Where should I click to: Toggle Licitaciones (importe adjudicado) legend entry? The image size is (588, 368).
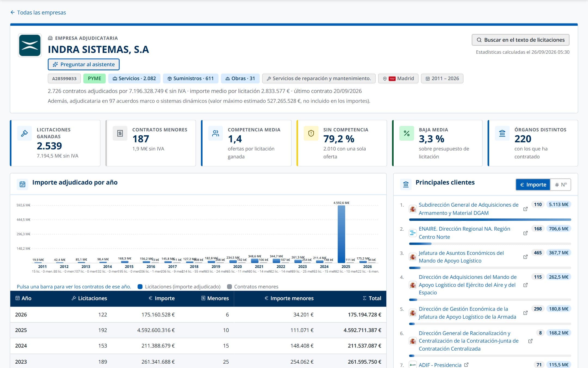179,286
